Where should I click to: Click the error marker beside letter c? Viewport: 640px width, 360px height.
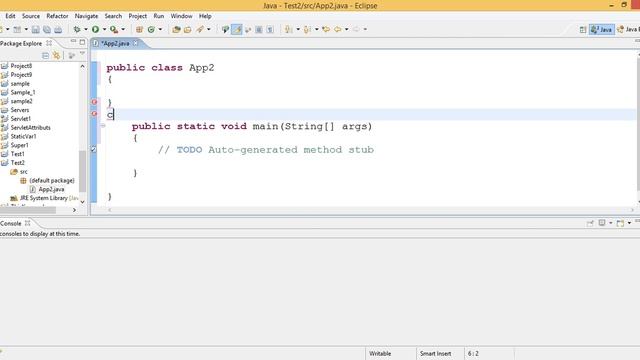(x=94, y=114)
